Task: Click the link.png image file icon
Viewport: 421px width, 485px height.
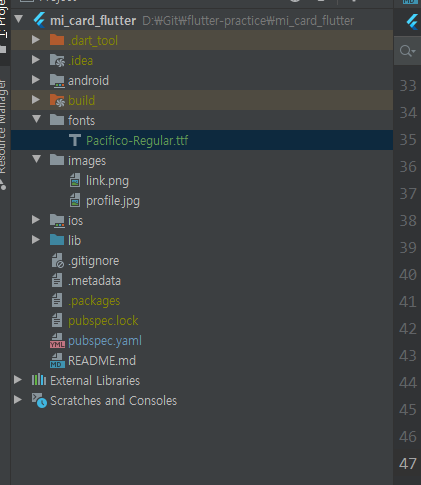Action: pyautogui.click(x=75, y=180)
